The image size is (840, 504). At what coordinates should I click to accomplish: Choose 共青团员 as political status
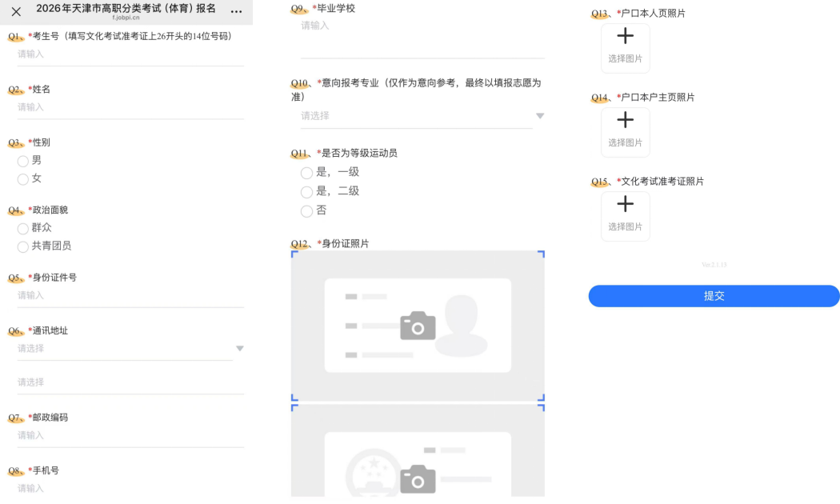[x=23, y=246]
